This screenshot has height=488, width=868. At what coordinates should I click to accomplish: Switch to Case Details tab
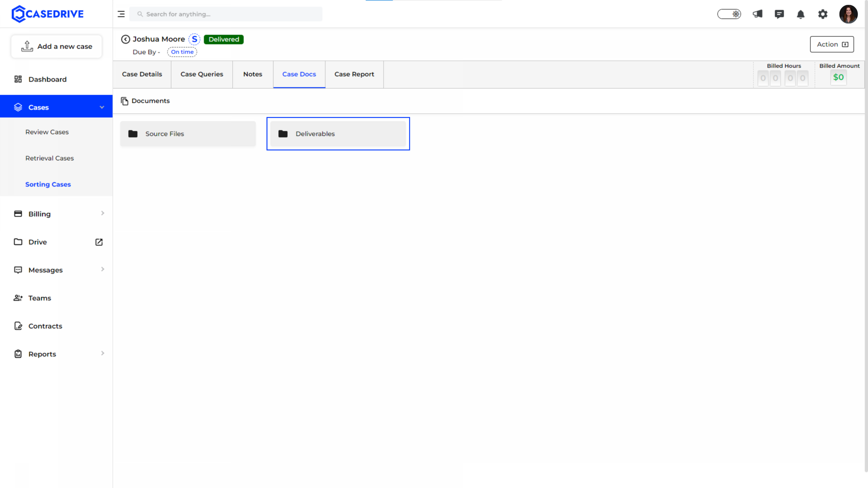coord(142,74)
